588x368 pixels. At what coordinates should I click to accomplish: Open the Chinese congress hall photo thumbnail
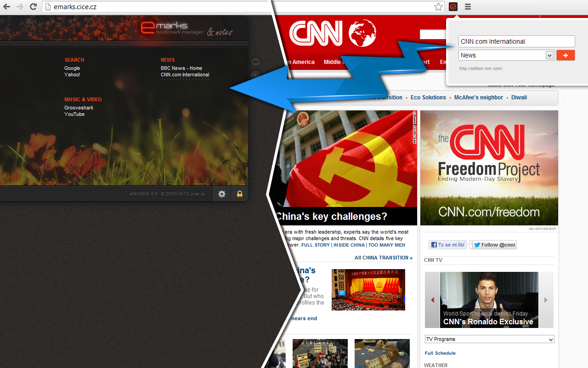pos(368,290)
